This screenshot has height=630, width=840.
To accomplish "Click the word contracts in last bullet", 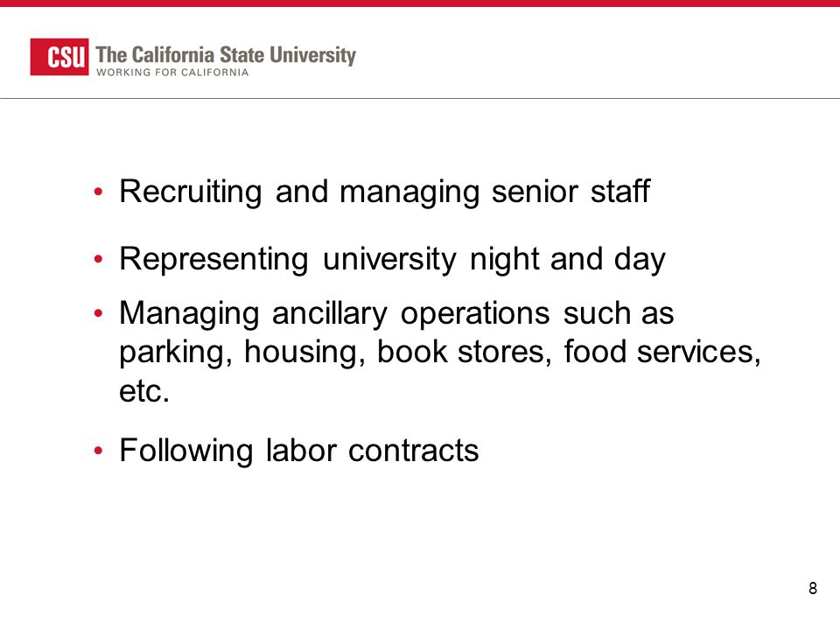I will pyautogui.click(x=414, y=451).
